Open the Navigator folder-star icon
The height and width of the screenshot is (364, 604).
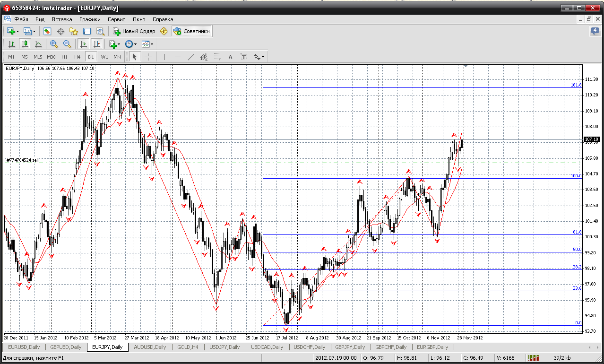coord(74,31)
